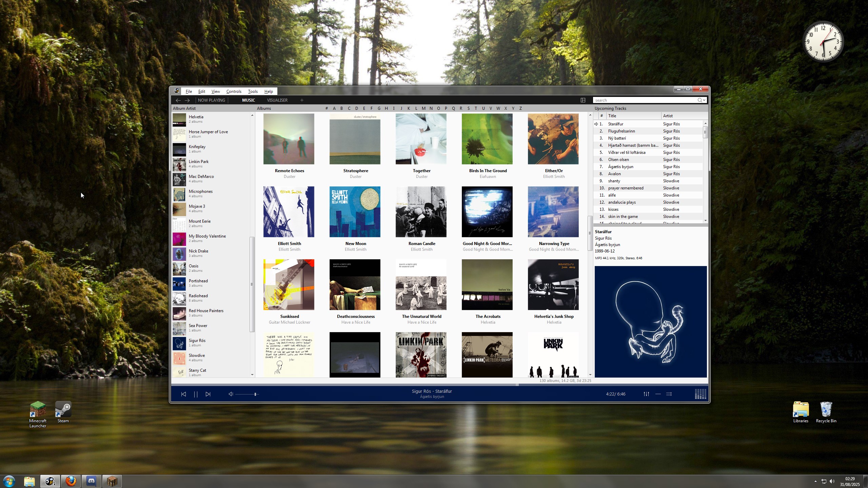The width and height of the screenshot is (868, 488).
Task: Go forward with the right navigation arrow
Action: point(187,100)
